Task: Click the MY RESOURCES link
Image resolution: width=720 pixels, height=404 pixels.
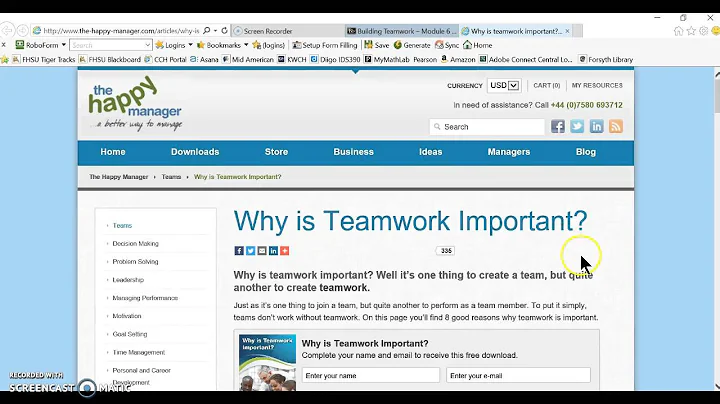Action: 597,85
